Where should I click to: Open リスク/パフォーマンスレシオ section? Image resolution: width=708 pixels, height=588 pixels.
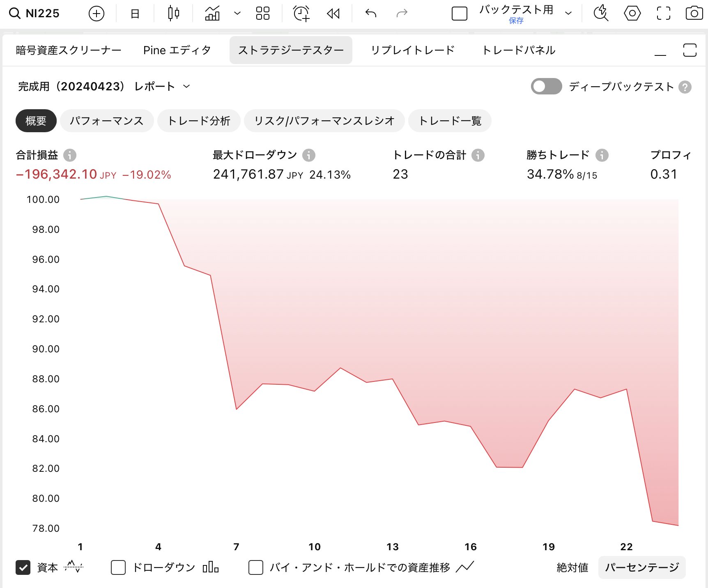tap(324, 121)
